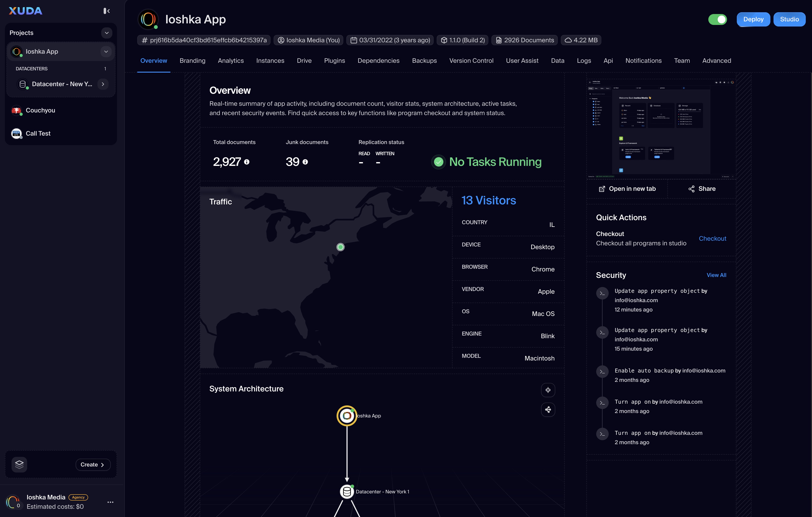The height and width of the screenshot is (517, 812).
Task: Click the Checkout link in Quick Actions
Action: [x=712, y=239]
